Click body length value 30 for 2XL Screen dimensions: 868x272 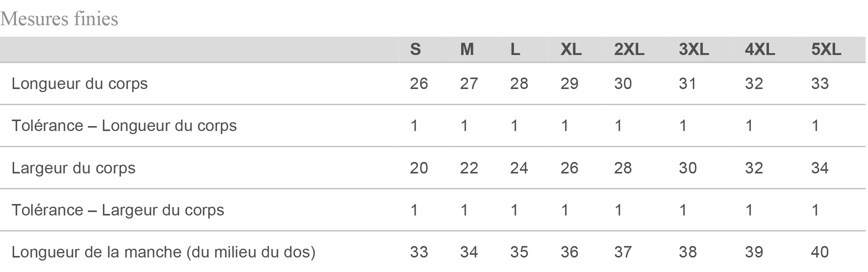click(623, 84)
